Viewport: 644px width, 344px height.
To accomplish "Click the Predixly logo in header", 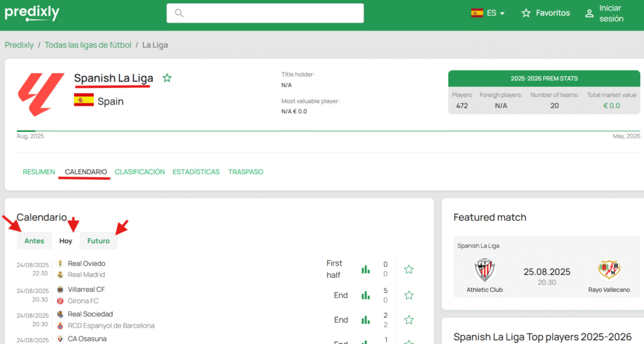I will click(x=32, y=13).
